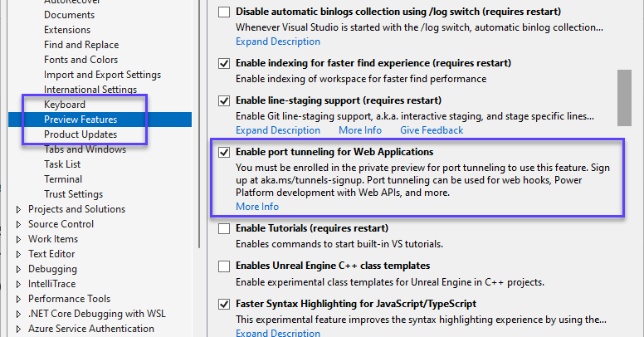Select Task List item
Screen dimensions: 644x337
[x=62, y=164]
